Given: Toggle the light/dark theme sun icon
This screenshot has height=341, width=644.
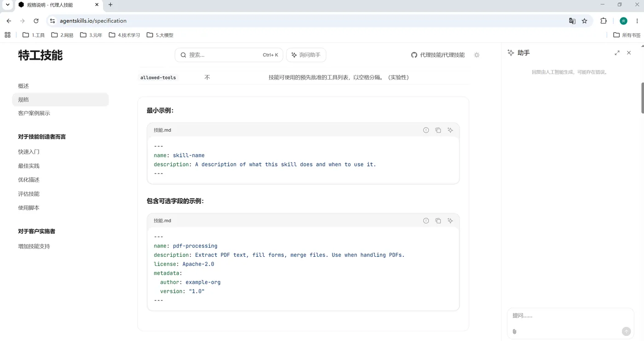Looking at the screenshot, I should click(477, 55).
